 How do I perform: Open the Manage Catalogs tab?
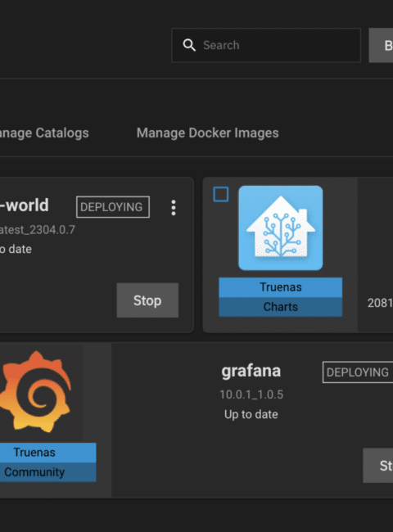pyautogui.click(x=44, y=133)
